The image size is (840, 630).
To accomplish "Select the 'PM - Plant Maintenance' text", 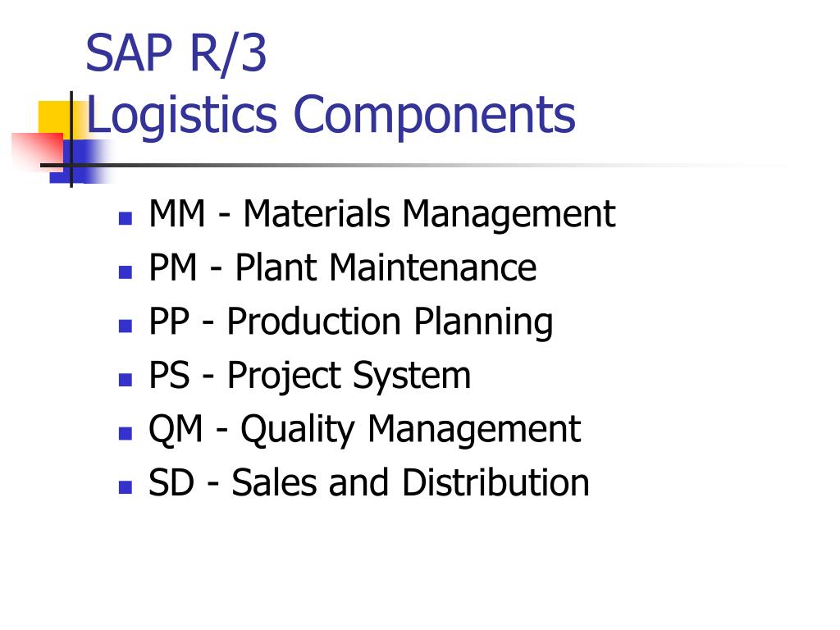I will click(343, 267).
